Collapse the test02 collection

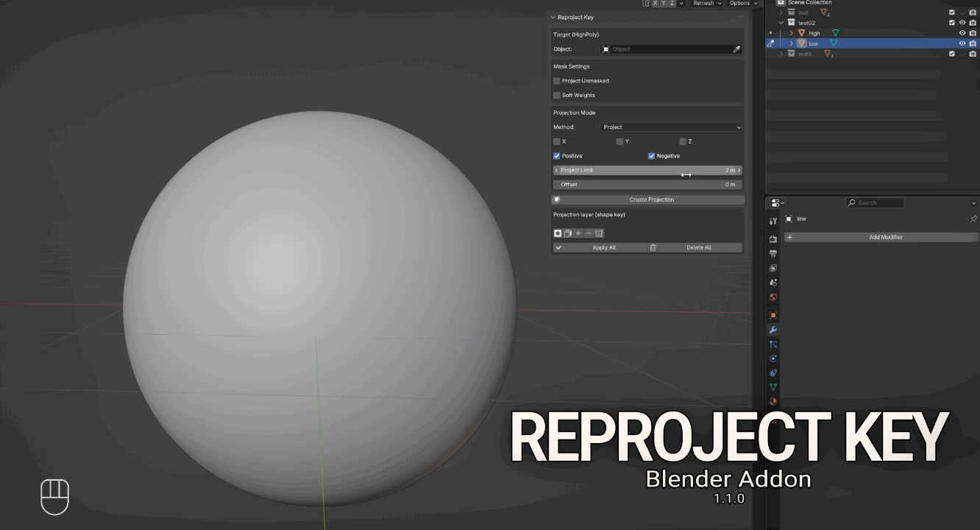coord(781,23)
